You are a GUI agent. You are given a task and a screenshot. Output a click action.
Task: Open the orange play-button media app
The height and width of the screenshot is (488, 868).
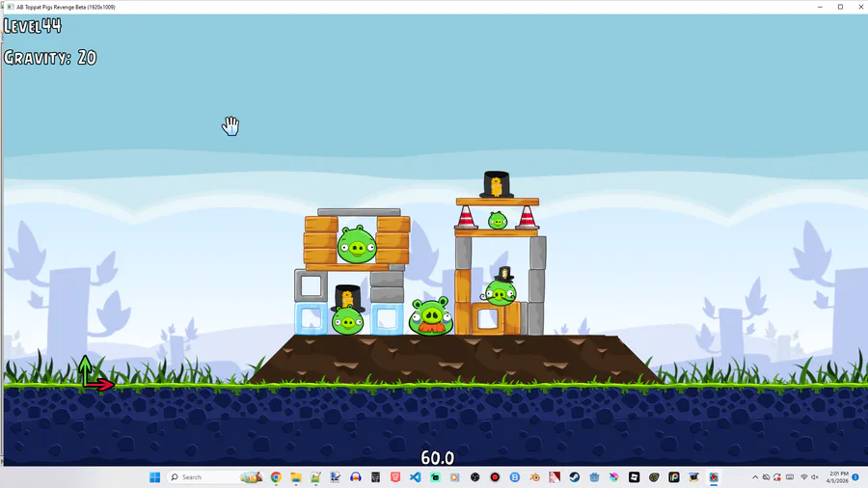[455, 477]
